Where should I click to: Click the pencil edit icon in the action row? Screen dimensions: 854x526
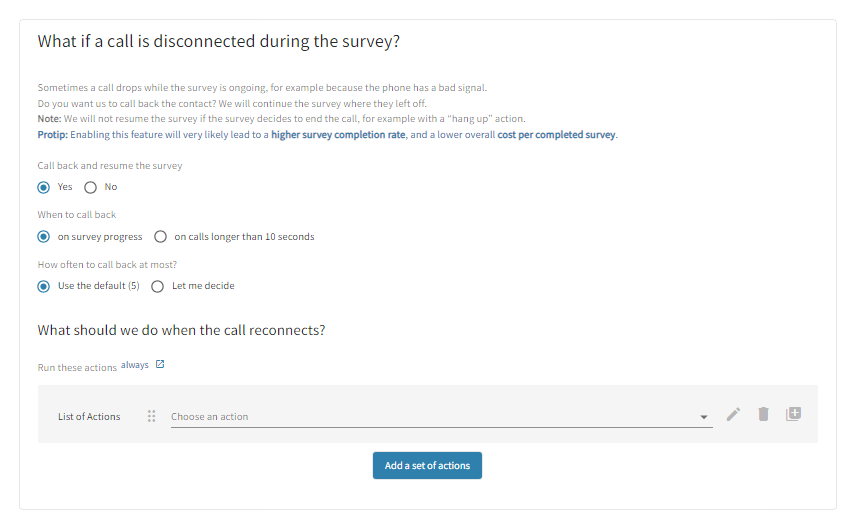point(733,414)
